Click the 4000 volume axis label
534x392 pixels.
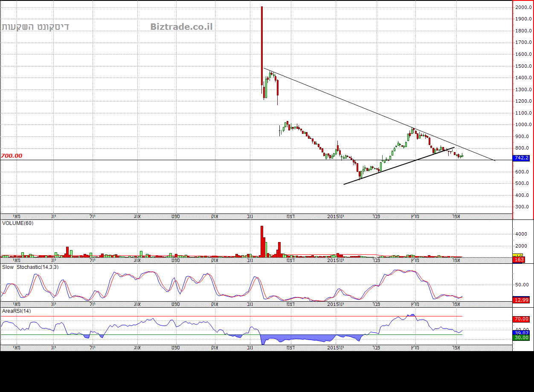[522, 234]
